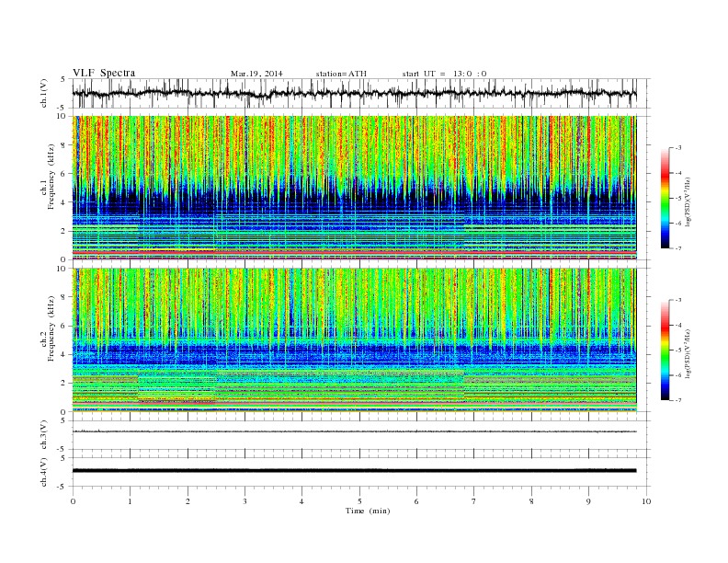Viewport: 728px width, 563px height.
Task: Pick the ch.2 spectrogram color scale bar
Action: point(665,350)
